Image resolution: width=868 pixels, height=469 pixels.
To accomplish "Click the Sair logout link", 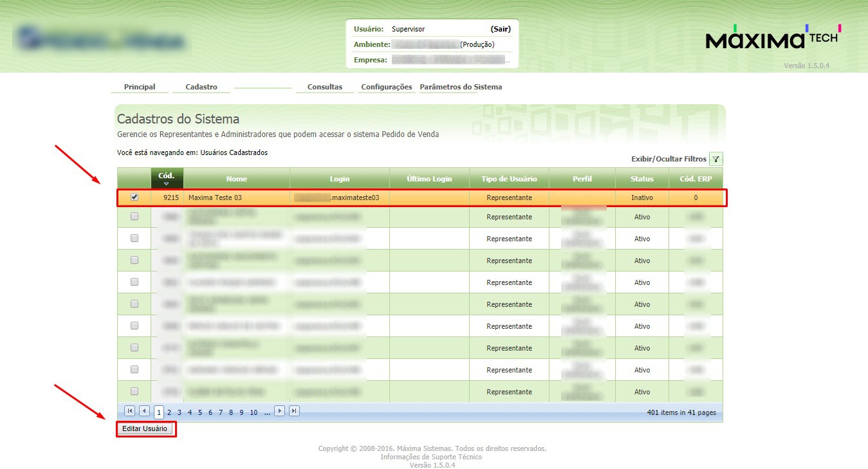I will pos(500,29).
